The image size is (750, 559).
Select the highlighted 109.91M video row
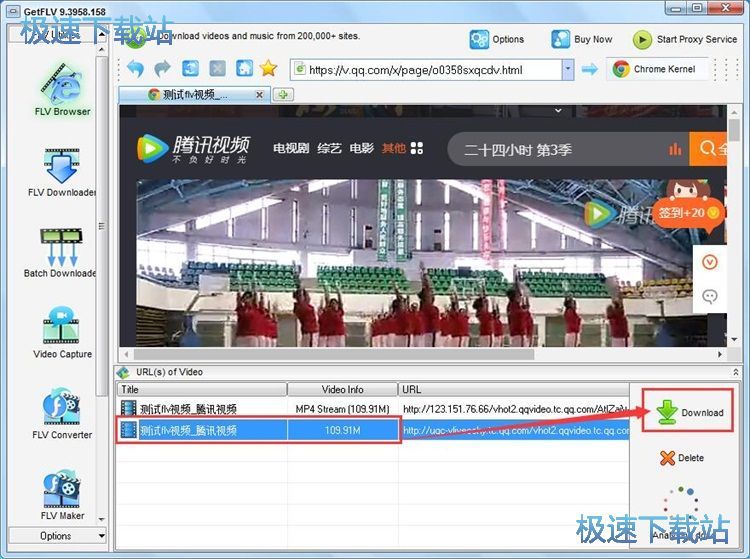click(x=373, y=430)
